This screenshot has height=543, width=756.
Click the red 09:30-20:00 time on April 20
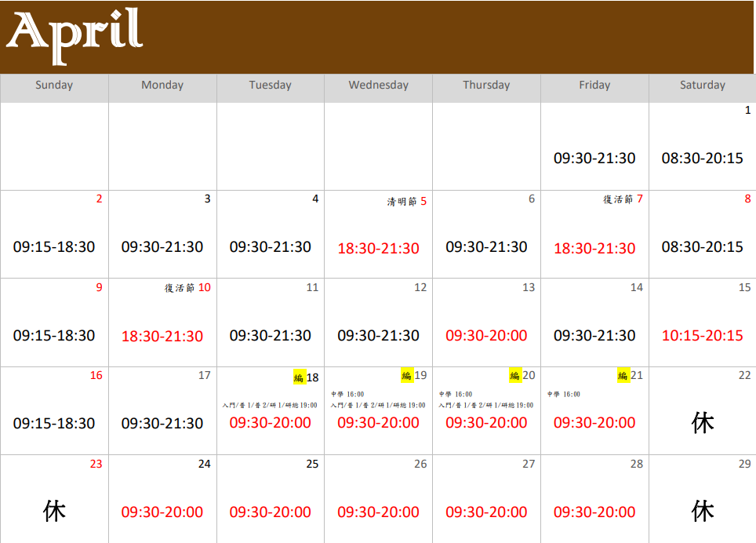(x=486, y=423)
